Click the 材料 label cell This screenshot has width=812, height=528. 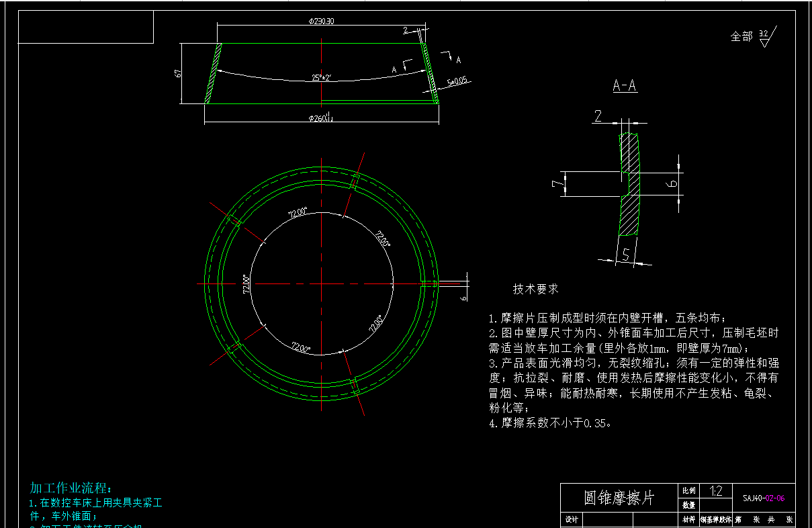(x=688, y=520)
